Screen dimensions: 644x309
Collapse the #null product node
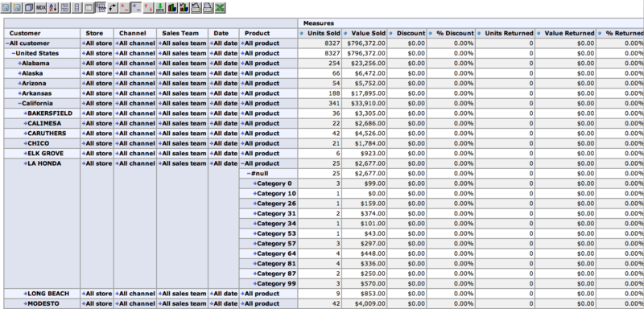point(249,174)
